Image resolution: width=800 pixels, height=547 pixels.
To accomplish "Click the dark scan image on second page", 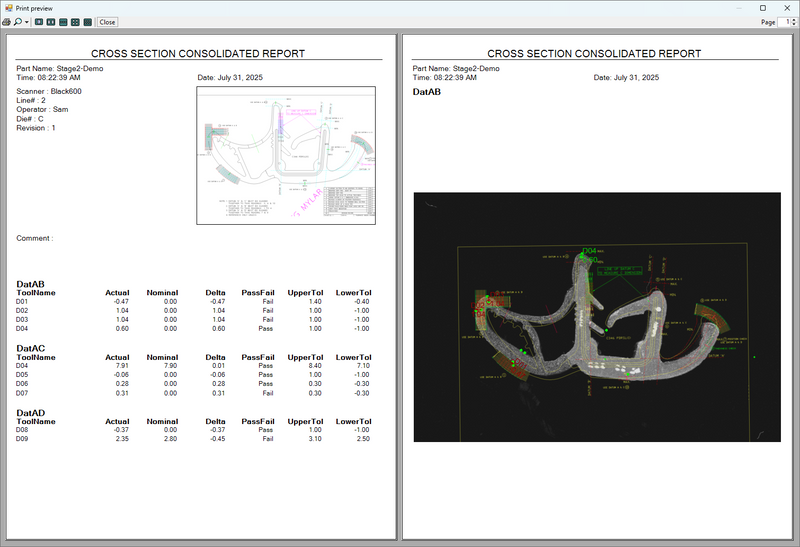I will point(599,316).
